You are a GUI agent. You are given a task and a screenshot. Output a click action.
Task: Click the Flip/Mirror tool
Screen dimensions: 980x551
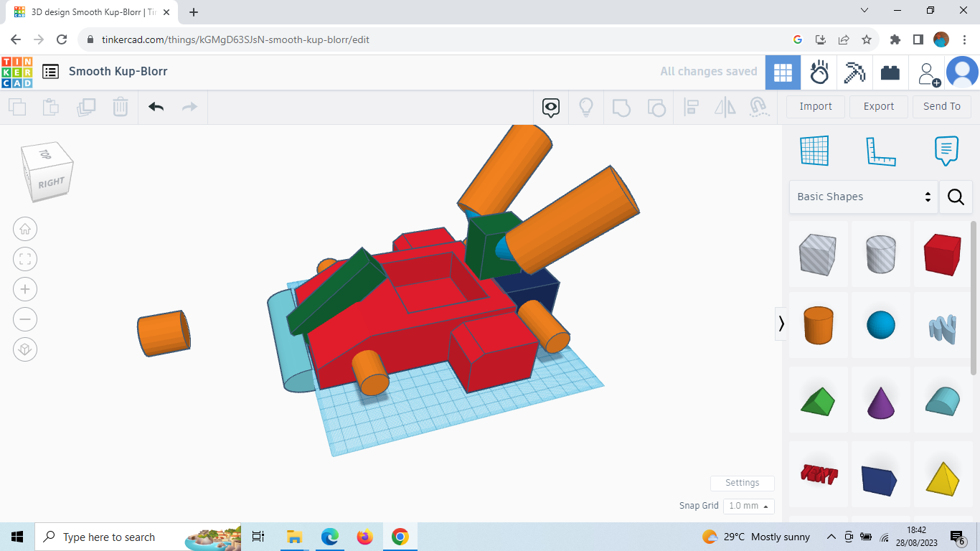(x=725, y=106)
